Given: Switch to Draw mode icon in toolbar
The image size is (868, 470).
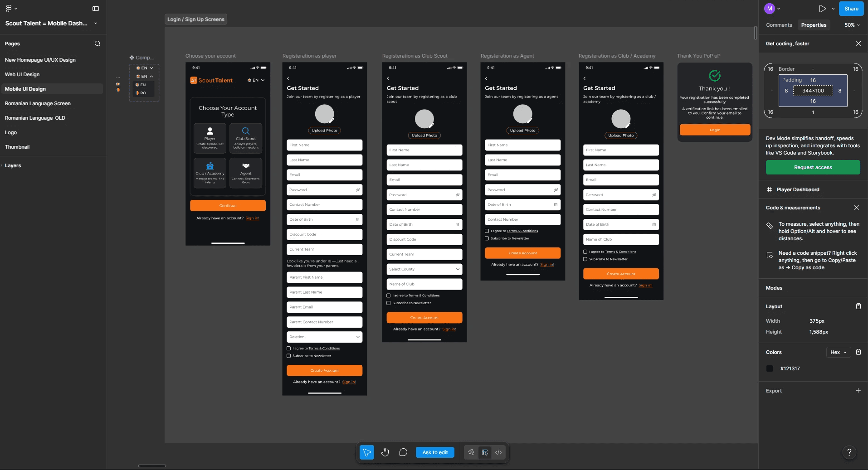Looking at the screenshot, I should click(471, 452).
